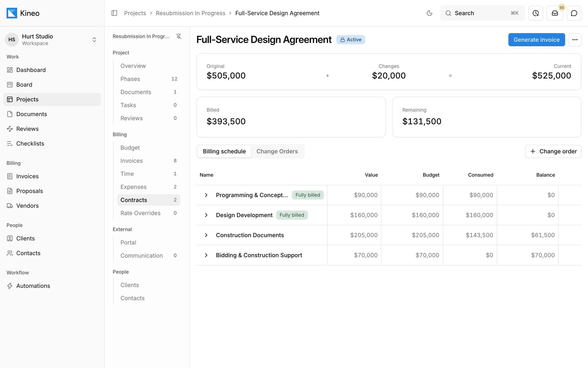The image size is (588, 368).
Task: Open the inbox with 55 notifications
Action: tap(555, 13)
